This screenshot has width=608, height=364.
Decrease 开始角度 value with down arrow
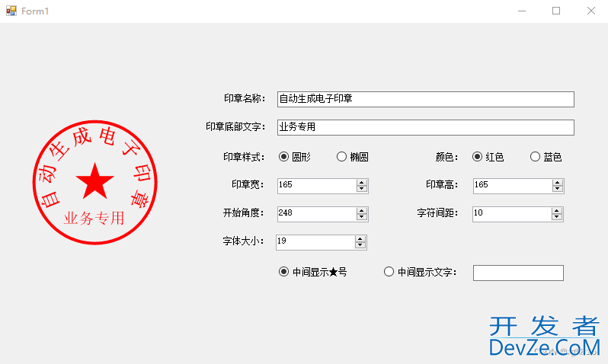(362, 217)
